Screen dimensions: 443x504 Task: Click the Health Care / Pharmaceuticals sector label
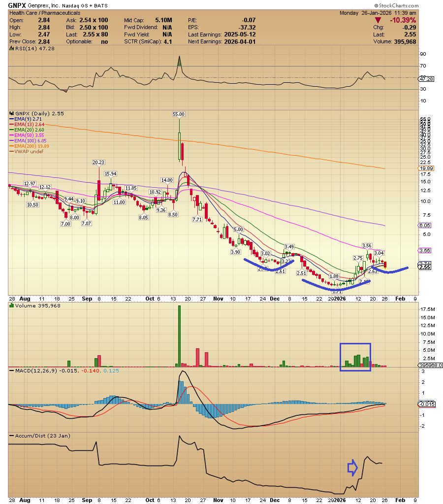pos(45,13)
